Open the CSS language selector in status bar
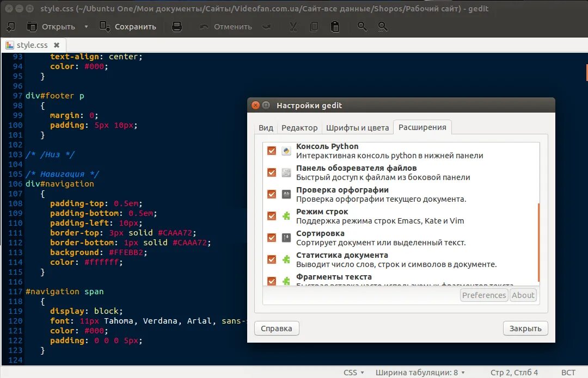The image size is (588, 378). [x=353, y=372]
